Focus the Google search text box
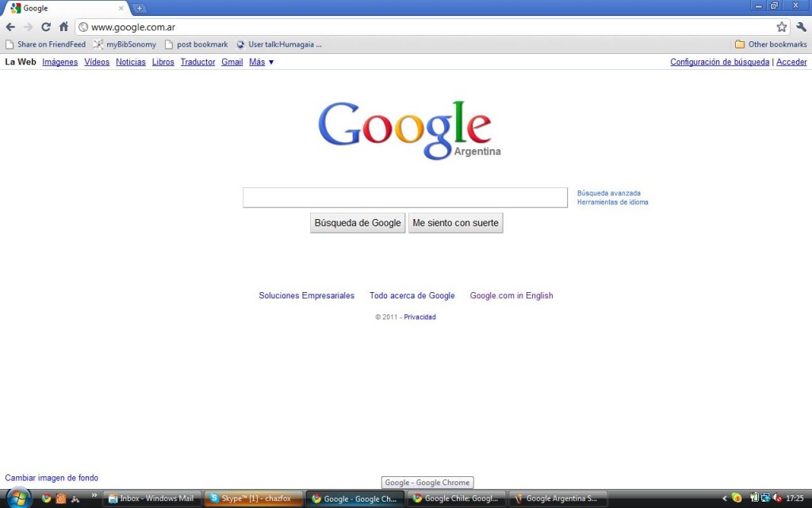The height and width of the screenshot is (508, 812). coord(405,198)
